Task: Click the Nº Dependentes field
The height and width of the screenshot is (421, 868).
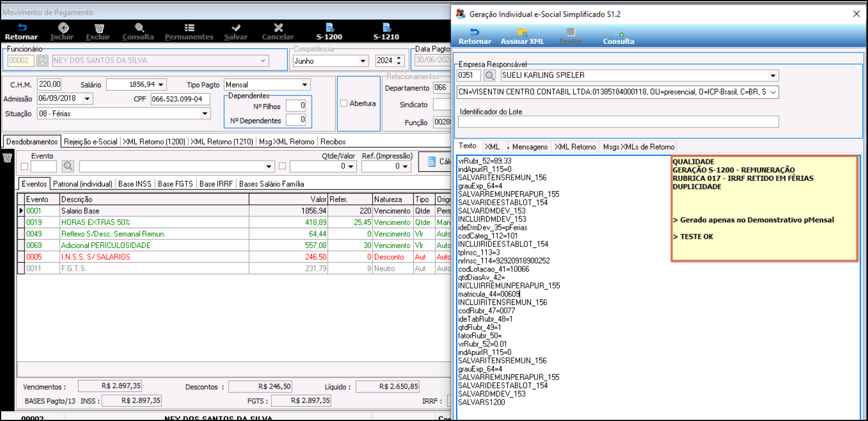Action: (x=296, y=120)
